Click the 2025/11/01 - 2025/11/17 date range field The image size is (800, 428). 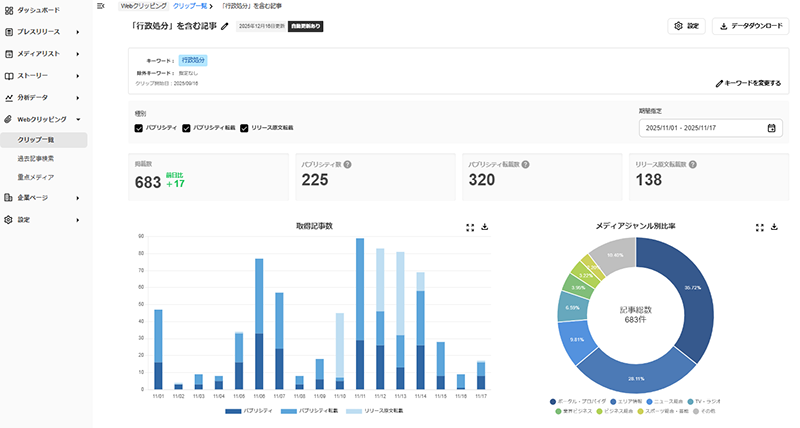tap(700, 128)
